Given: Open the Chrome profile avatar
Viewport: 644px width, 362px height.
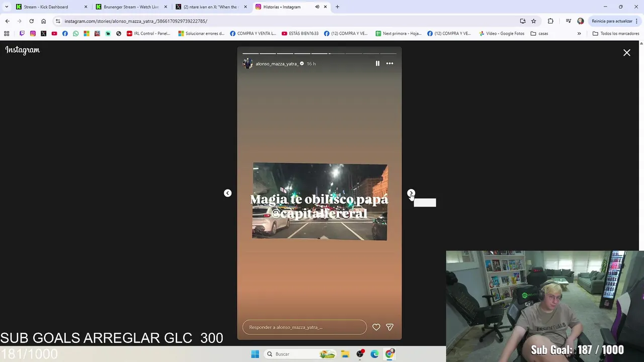Looking at the screenshot, I should (581, 21).
